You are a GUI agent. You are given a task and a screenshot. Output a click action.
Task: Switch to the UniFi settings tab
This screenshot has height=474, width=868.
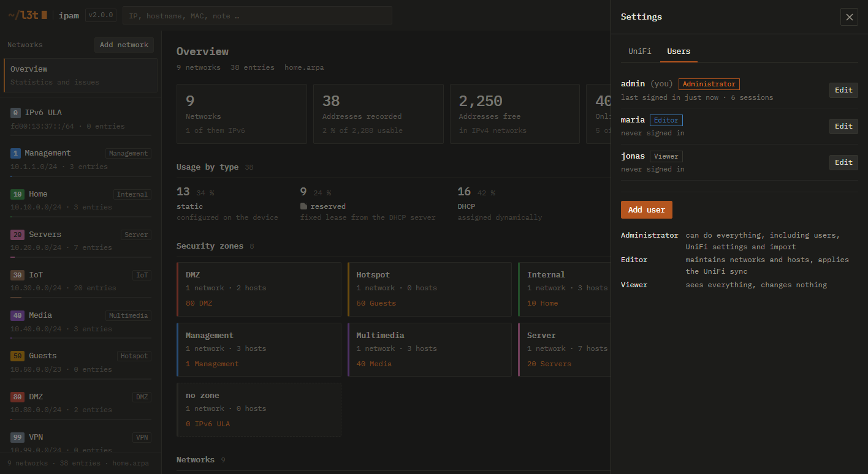coord(640,51)
